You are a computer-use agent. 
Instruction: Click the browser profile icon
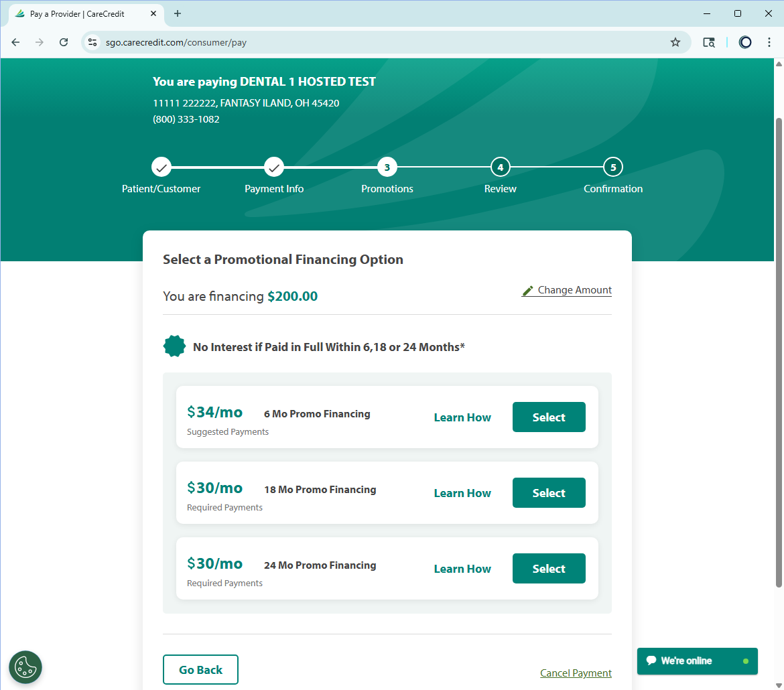[x=745, y=42]
